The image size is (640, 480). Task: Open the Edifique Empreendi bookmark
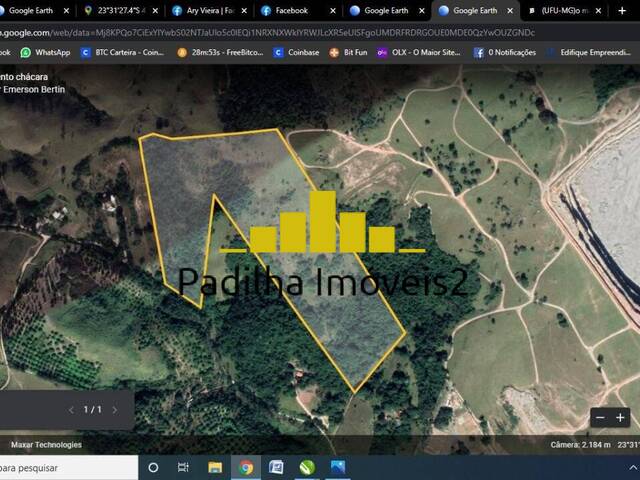[x=589, y=52]
